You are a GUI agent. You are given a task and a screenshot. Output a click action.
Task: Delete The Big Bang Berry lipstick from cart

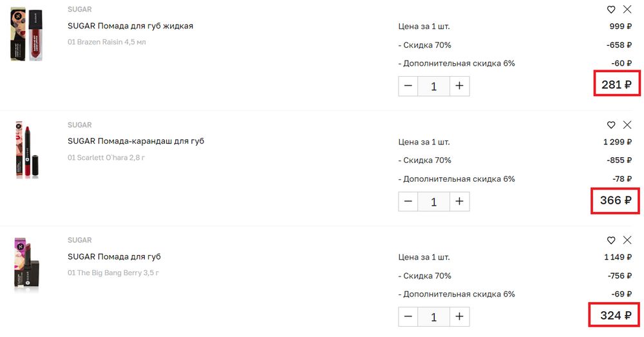tap(627, 240)
